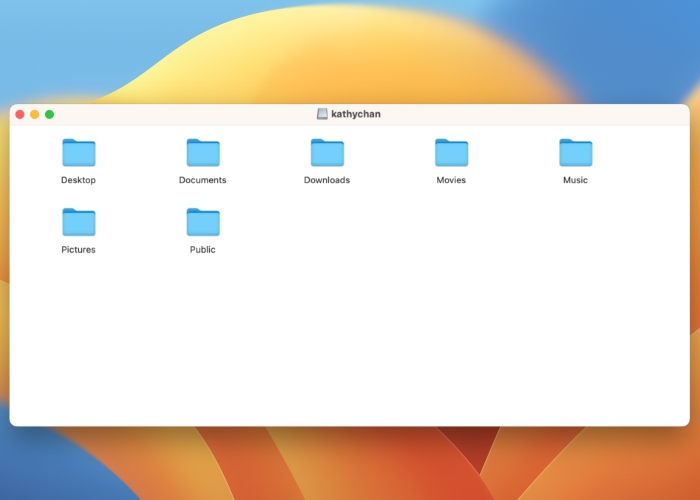700x500 pixels.
Task: Minimize the kathychan window with yellow button
Action: tap(35, 114)
